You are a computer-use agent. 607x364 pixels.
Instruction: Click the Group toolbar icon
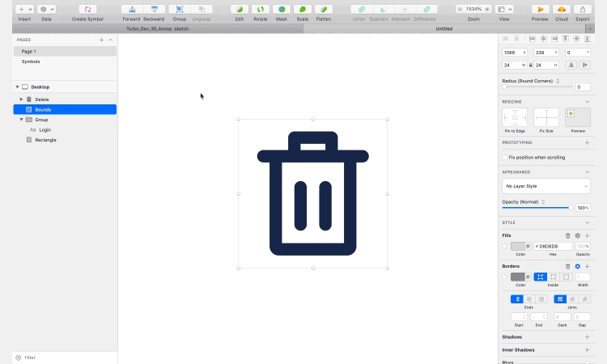click(x=179, y=9)
